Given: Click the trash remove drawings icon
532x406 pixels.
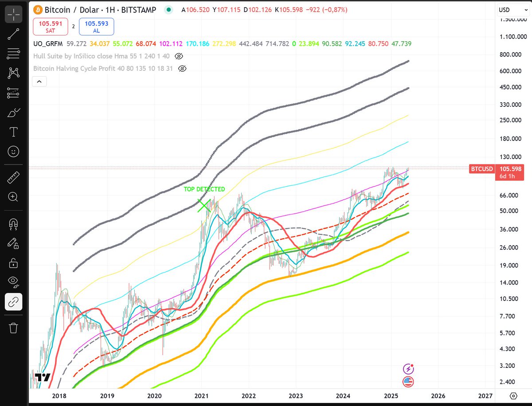Looking at the screenshot, I should [14, 328].
